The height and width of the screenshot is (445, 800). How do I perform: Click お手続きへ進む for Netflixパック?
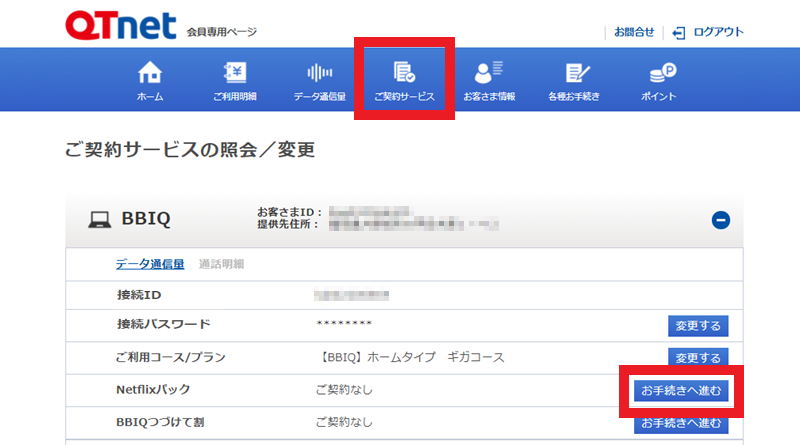[681, 391]
